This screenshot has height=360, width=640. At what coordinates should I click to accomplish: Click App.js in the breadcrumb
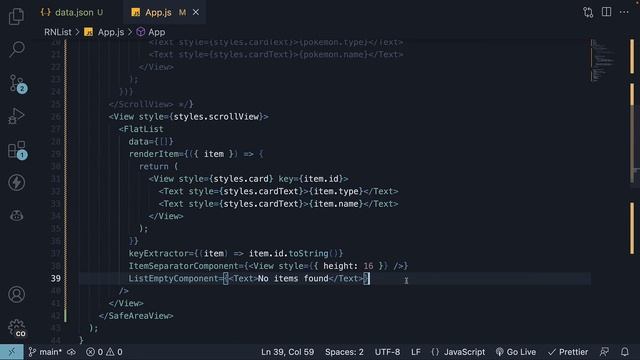coord(104,32)
